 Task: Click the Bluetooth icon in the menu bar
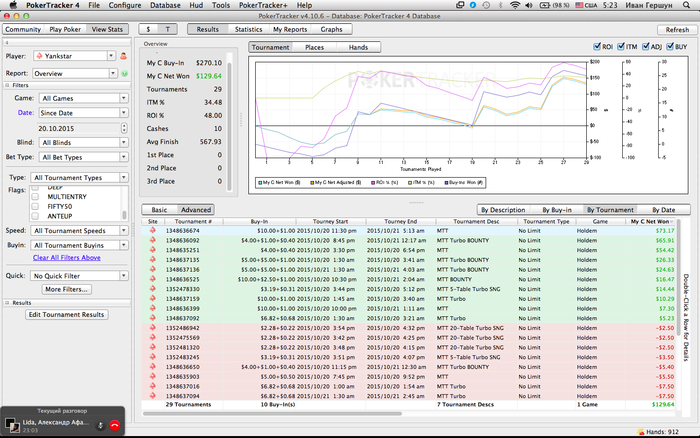(x=500, y=5)
